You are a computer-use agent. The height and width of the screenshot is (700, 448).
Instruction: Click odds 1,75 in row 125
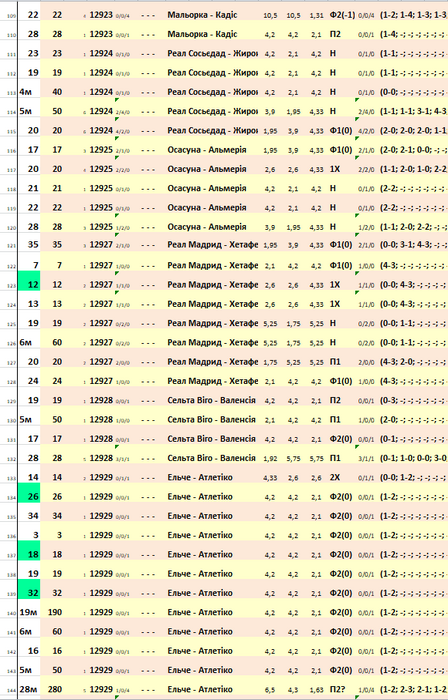click(x=293, y=324)
